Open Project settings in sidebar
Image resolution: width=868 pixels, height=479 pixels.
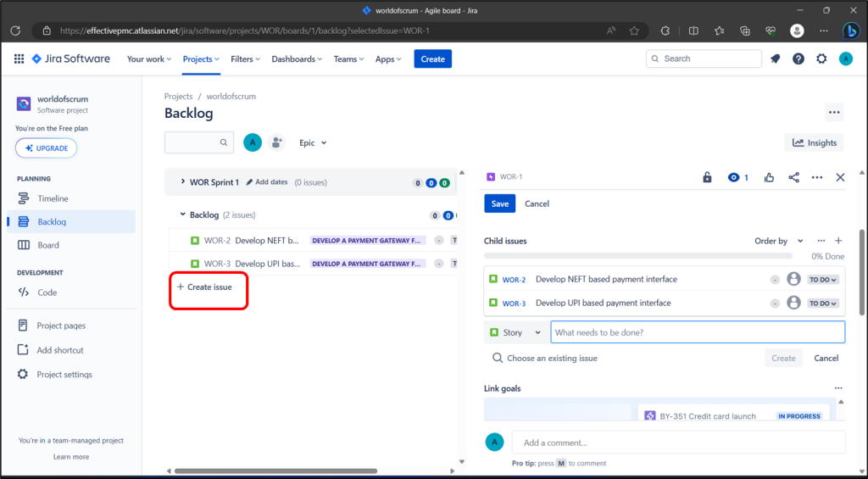pos(71,375)
